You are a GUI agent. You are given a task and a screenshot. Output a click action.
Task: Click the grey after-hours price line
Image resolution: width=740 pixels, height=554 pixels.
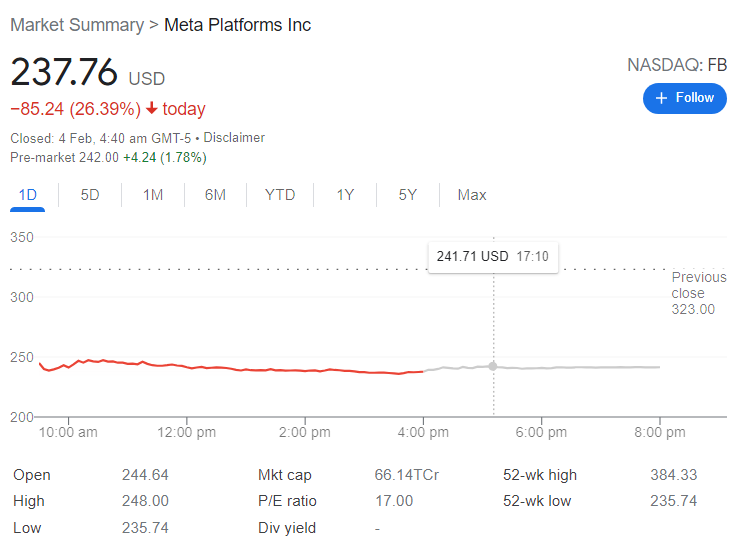click(580, 368)
